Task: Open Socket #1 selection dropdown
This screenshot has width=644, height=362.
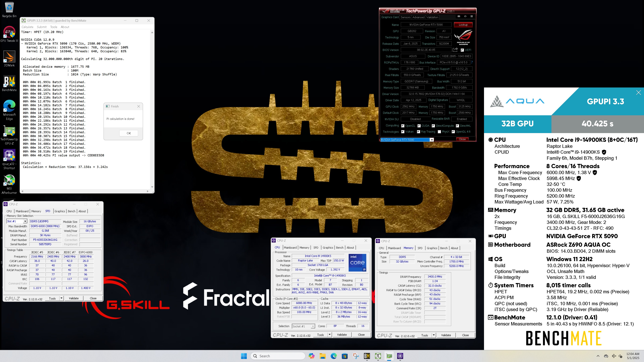Action: click(x=312, y=326)
